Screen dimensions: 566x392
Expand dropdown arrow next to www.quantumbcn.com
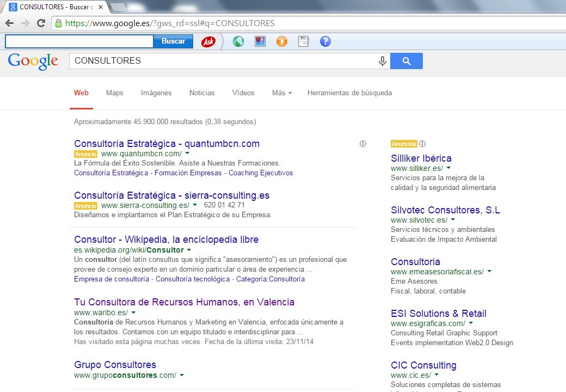[187, 154]
